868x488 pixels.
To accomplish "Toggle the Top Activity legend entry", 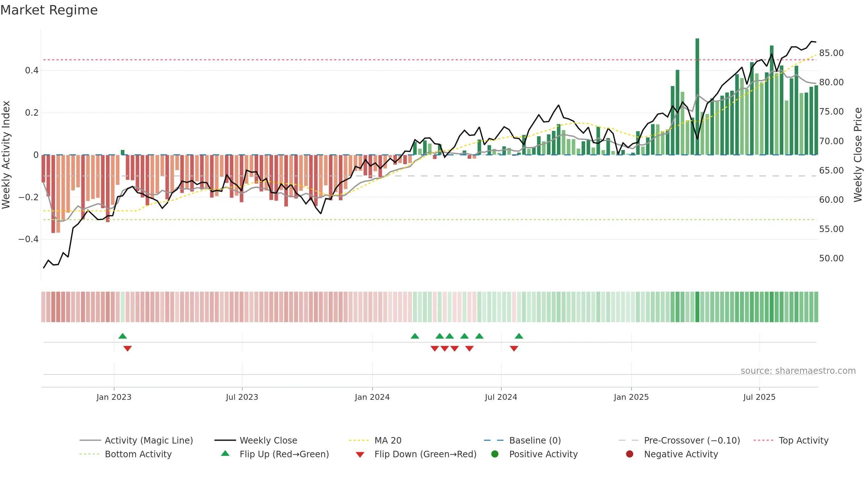I will 791,440.
